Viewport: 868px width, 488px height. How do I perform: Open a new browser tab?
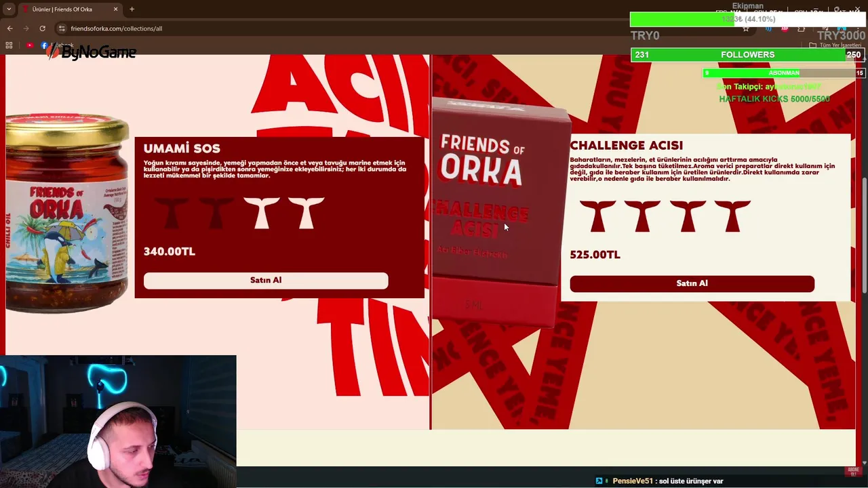pos(132,9)
